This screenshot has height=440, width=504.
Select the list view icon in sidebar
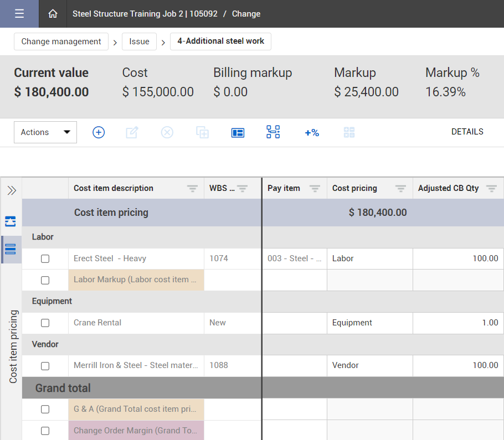[x=11, y=249]
